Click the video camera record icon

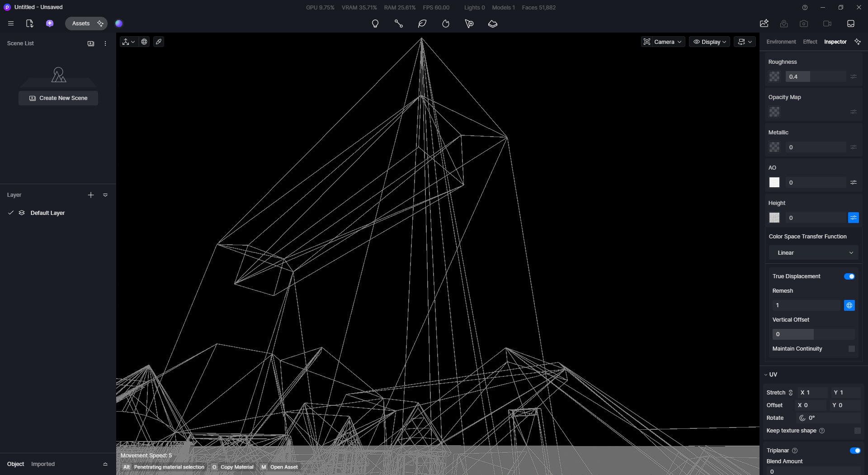(x=827, y=24)
